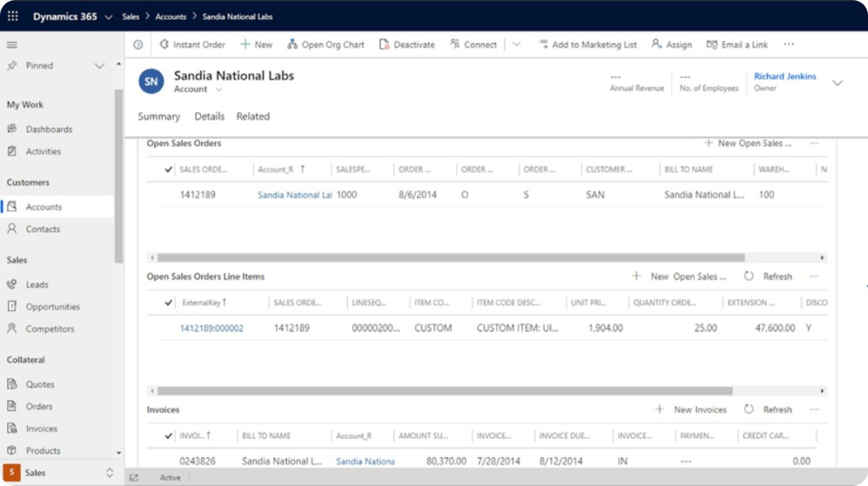Open Invoices in sidebar
868x486 pixels.
(x=42, y=428)
